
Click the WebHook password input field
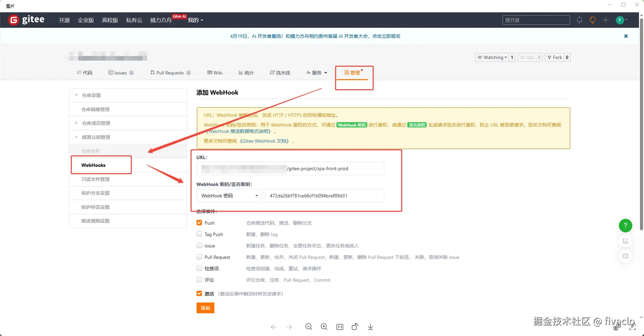tap(325, 196)
